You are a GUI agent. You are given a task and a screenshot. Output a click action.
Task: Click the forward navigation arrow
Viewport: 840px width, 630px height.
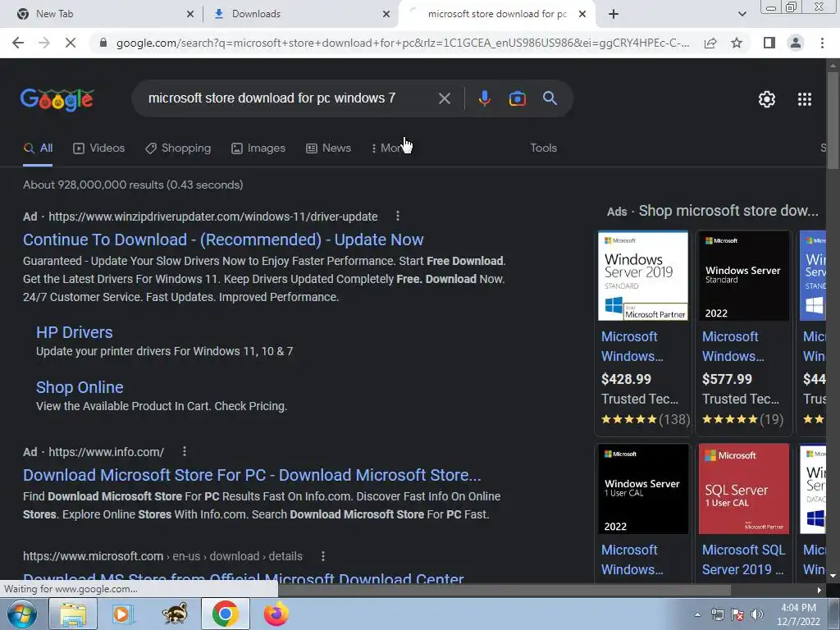pyautogui.click(x=44, y=43)
